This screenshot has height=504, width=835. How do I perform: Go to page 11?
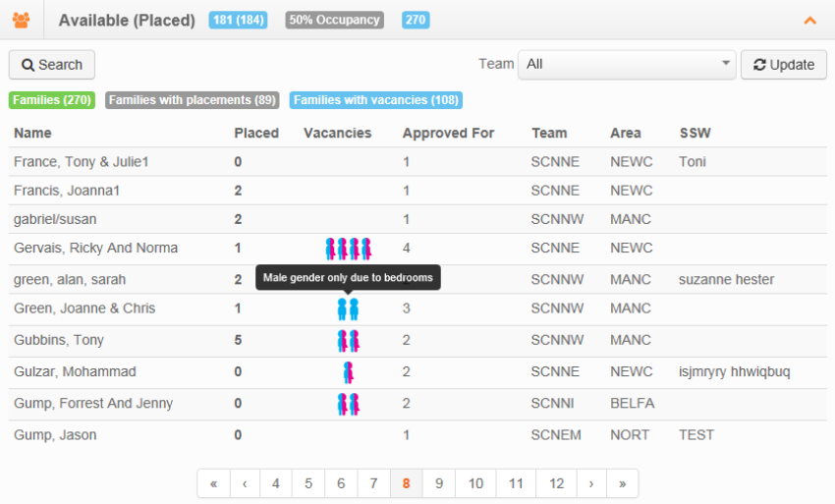coord(516,483)
